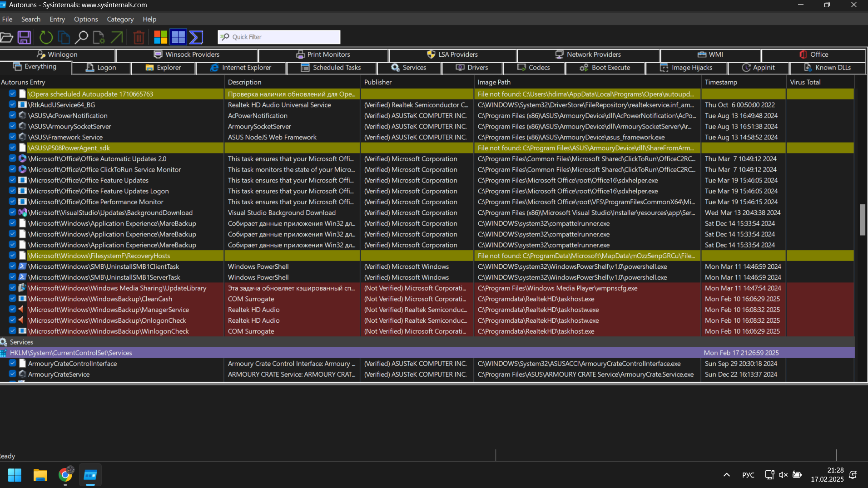Click the speaker icon on OnlogonCheck row
The image size is (868, 488).
21,320
